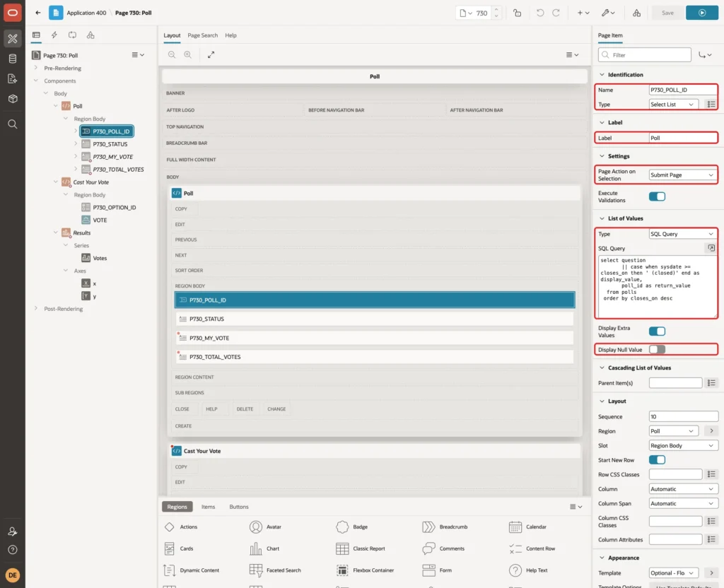Screen dimensions: 724x588
Task: Open the help question mark icon
Action: tap(13, 550)
